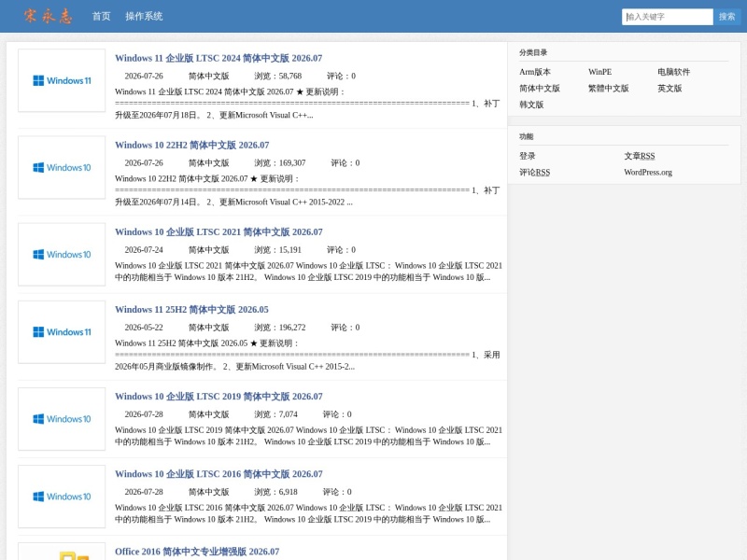Open Office 2016 post thumbnail

click(62, 552)
